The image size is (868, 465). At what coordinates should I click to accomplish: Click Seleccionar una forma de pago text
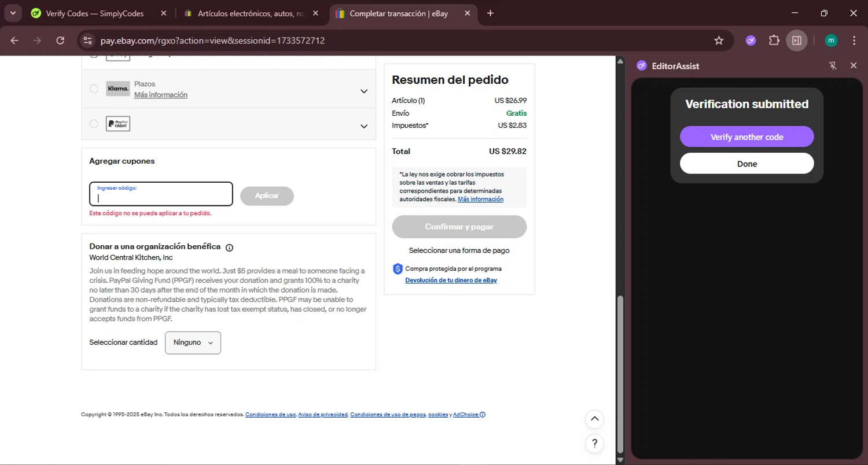point(459,250)
